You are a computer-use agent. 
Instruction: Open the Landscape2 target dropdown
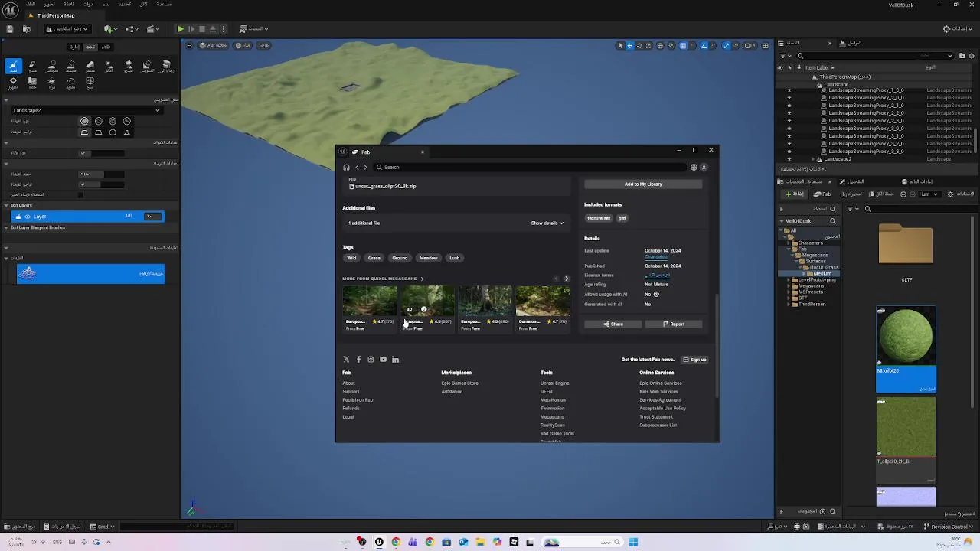(x=87, y=110)
